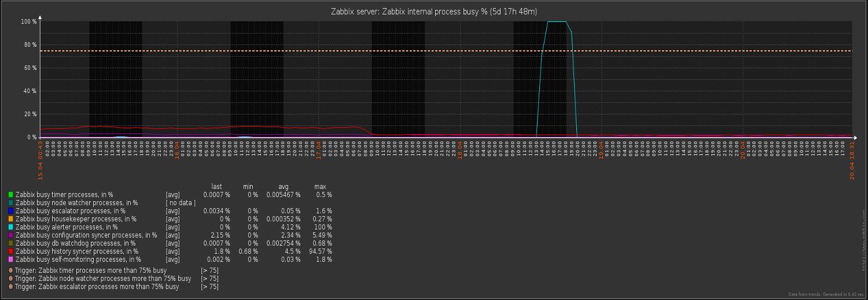The height and width of the screenshot is (300, 868).
Task: Click the alerter avg value '4.12 %'
Action: tap(290, 227)
